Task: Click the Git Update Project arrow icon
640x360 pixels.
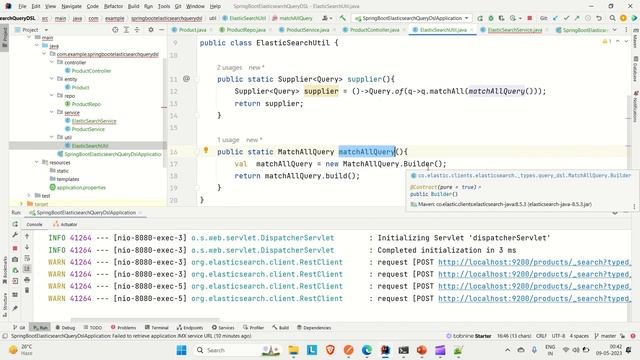Action: point(556,18)
